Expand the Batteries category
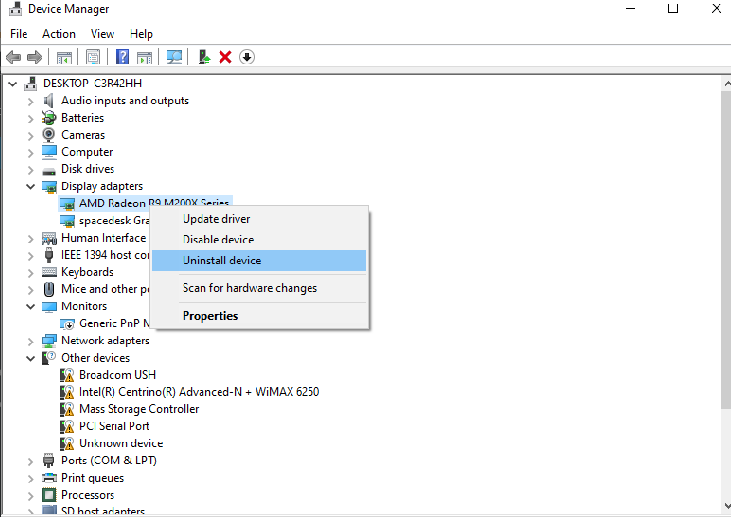The height and width of the screenshot is (517, 731). [x=31, y=118]
